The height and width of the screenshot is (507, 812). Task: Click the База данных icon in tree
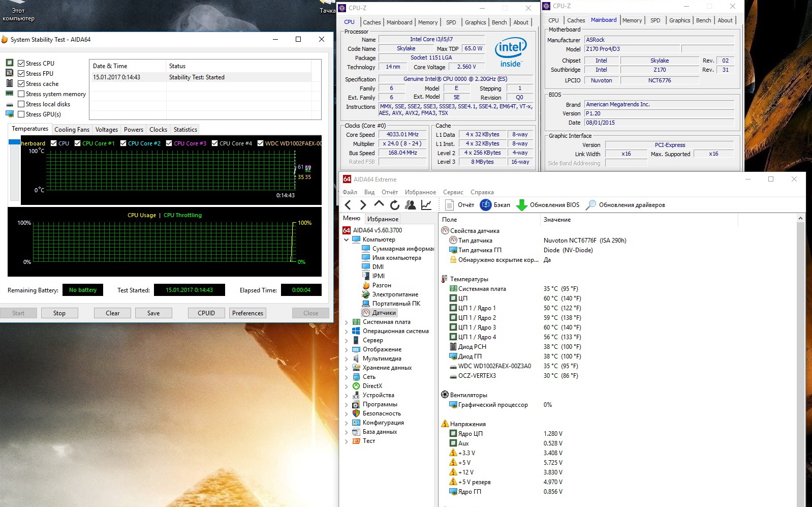click(x=356, y=432)
